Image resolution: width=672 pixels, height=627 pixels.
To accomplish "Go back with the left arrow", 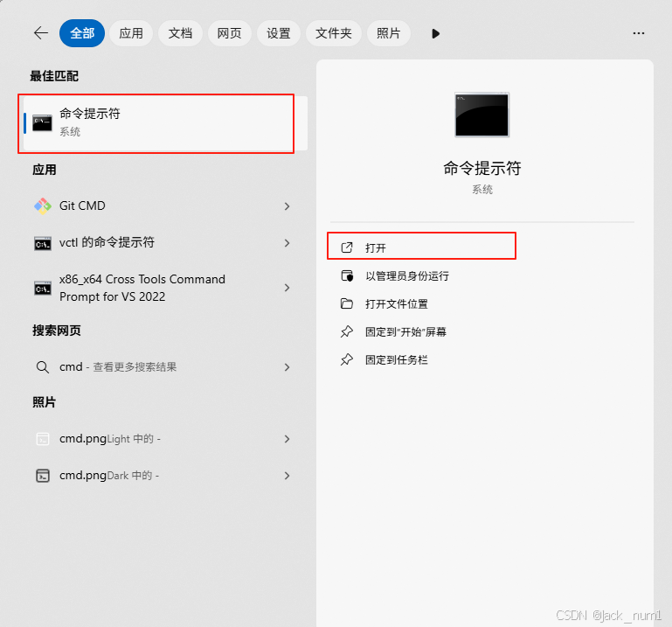I will [x=41, y=33].
